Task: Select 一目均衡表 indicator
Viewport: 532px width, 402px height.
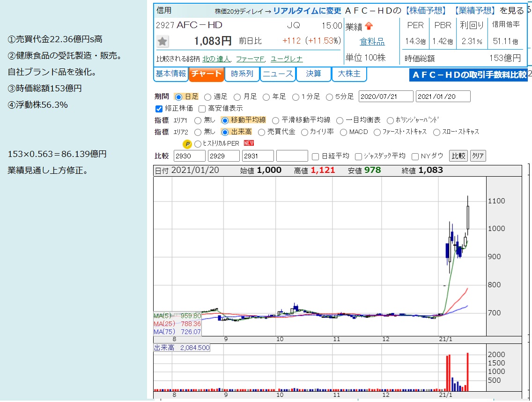Action: [x=340, y=120]
